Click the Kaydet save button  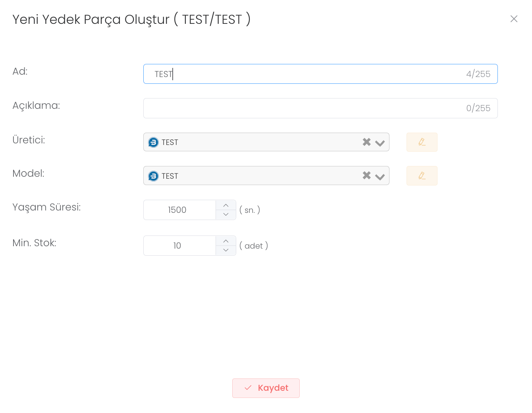[266, 388]
